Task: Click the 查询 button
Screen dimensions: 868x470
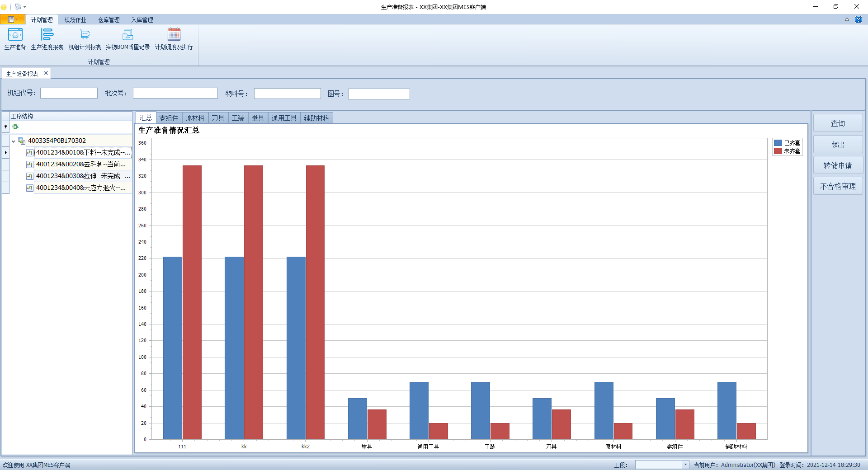Action: pos(838,123)
